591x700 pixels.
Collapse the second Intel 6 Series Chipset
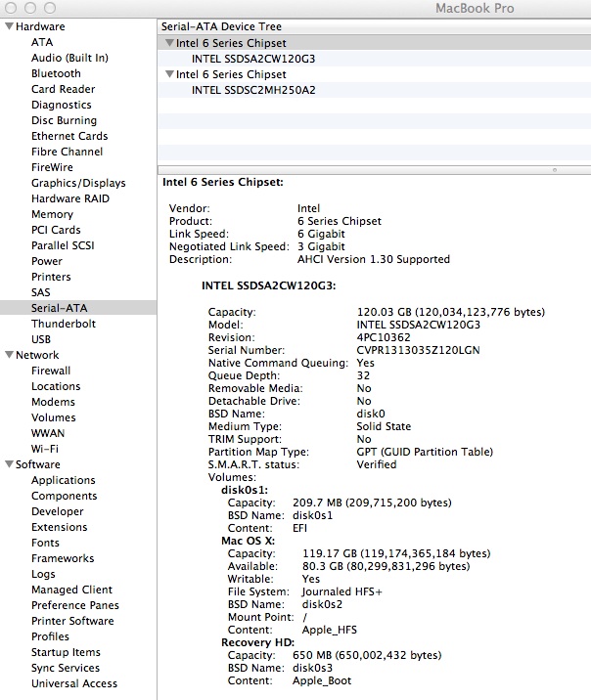[x=169, y=74]
